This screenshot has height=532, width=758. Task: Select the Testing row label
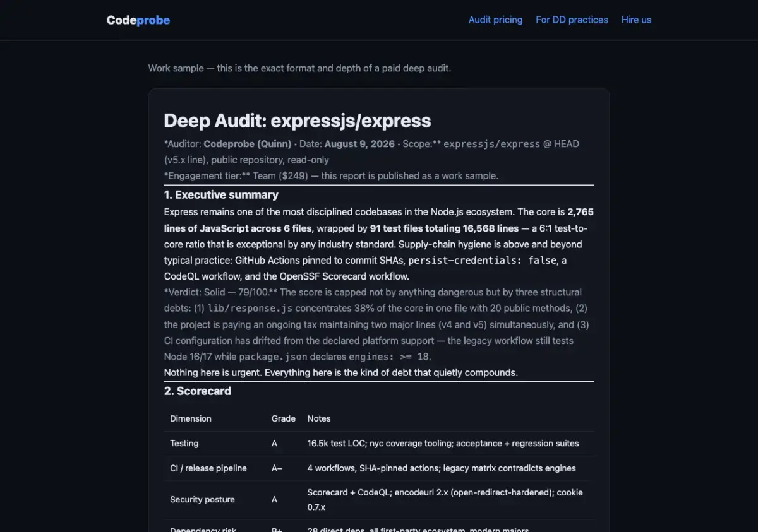click(184, 443)
